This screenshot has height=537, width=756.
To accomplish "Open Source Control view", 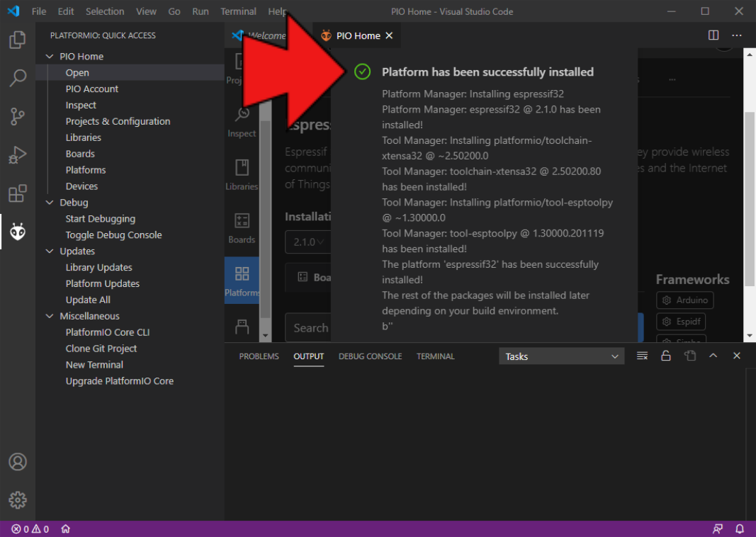I will (18, 116).
